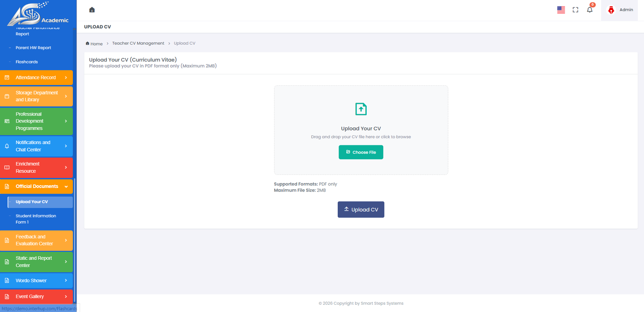Select Flashcards in the sidebar
Screen dimensions: 644x312
[27, 62]
